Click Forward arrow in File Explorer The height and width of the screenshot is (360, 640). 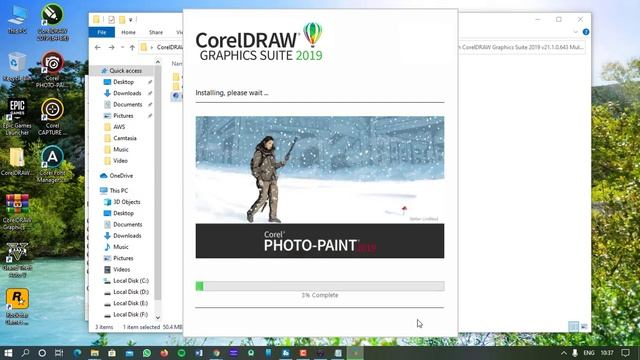coord(111,47)
